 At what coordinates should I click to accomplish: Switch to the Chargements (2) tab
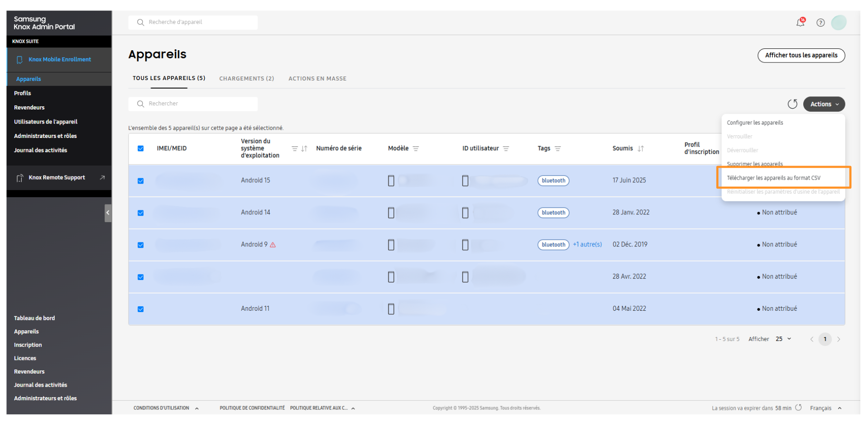pos(247,79)
